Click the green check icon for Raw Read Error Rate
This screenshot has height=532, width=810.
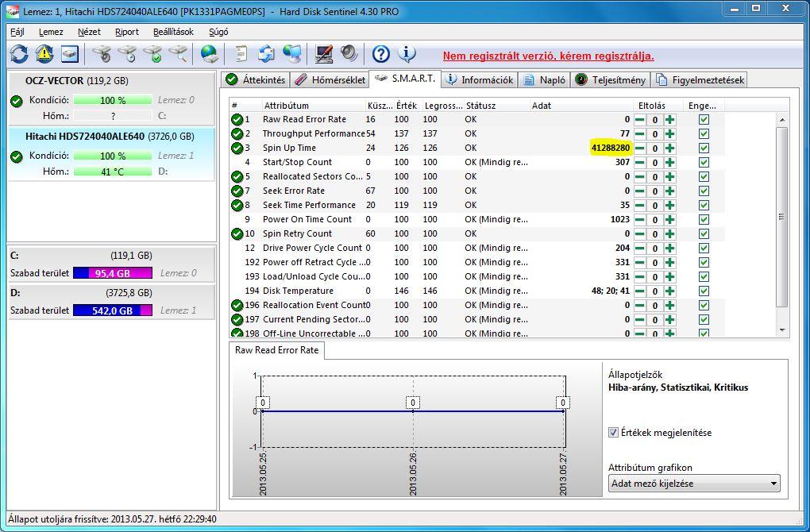coord(237,119)
